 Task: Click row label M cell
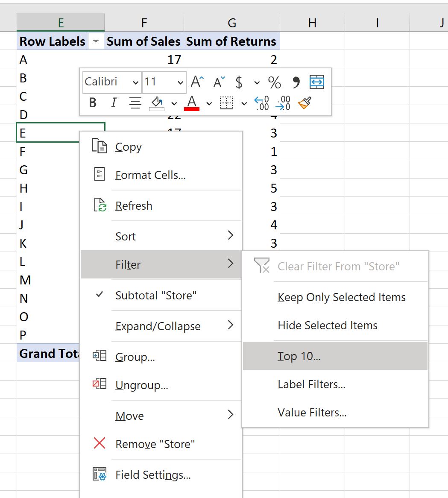(48, 280)
